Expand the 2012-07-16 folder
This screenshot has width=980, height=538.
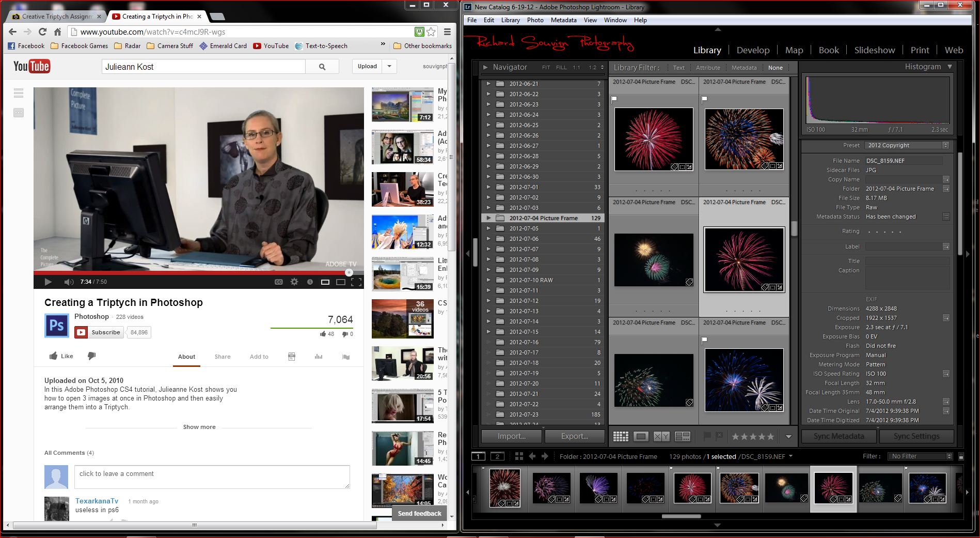tap(488, 342)
